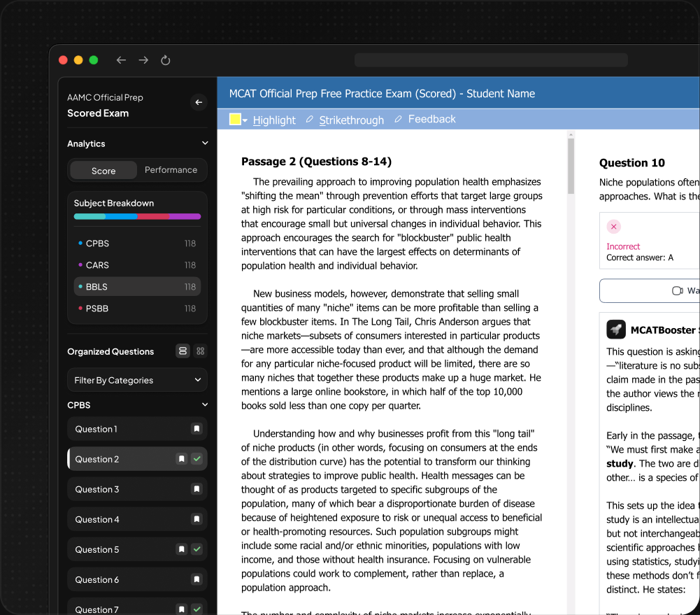Click the Feedback tool link
Image resolution: width=700 pixels, height=615 pixels.
pyautogui.click(x=431, y=119)
